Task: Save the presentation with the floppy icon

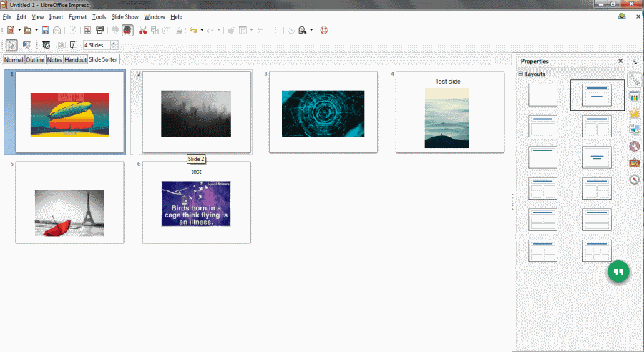Action: (x=45, y=30)
